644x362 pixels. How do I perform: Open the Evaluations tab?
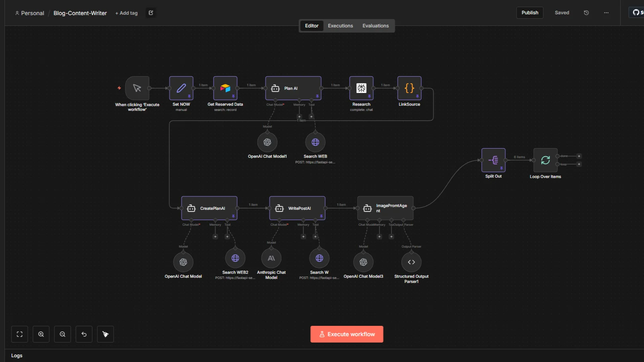point(376,26)
